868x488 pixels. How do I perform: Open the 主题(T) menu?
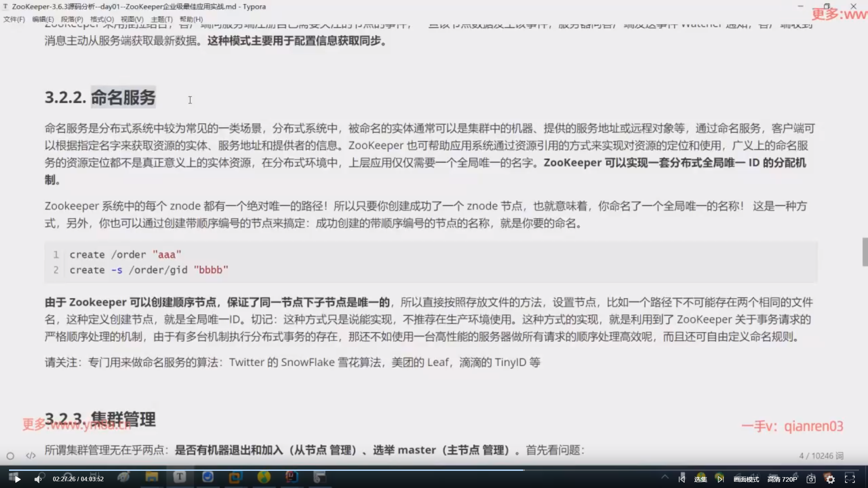coord(161,19)
